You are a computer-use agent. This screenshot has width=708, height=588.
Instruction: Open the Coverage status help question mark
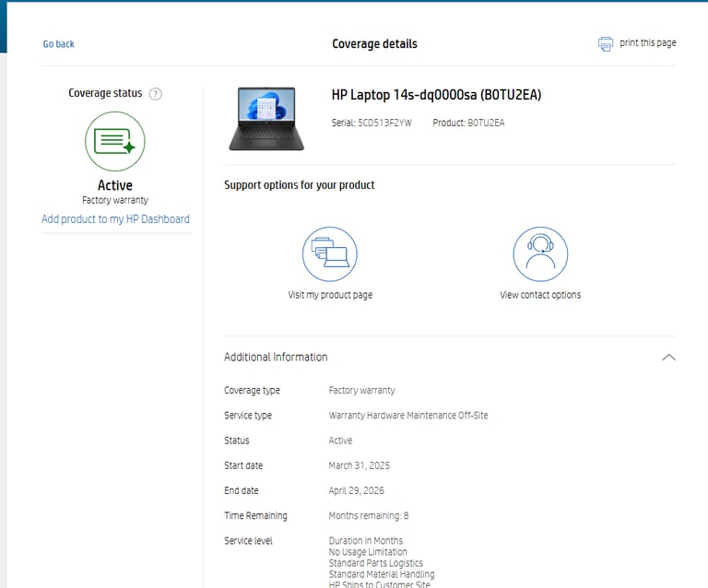[155, 94]
